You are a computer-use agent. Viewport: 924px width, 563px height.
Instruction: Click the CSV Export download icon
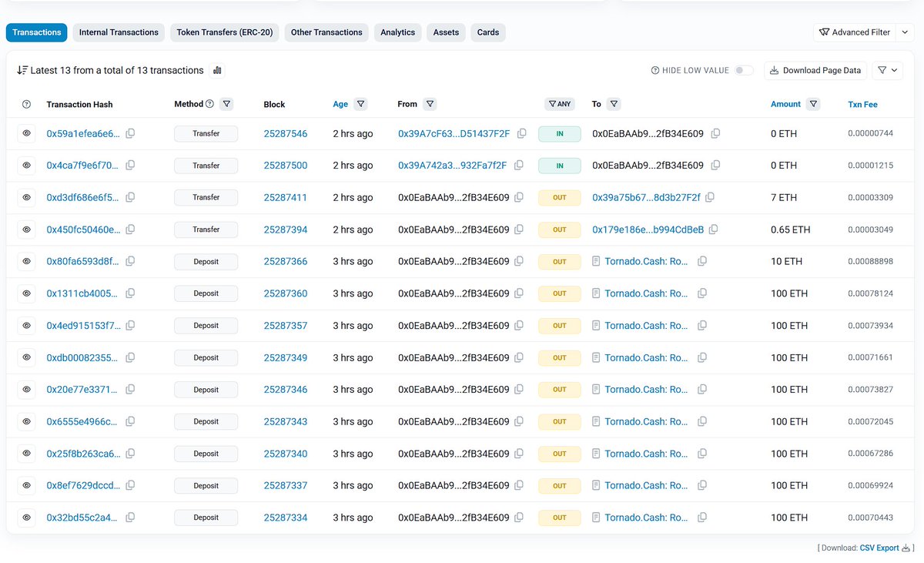(x=906, y=548)
